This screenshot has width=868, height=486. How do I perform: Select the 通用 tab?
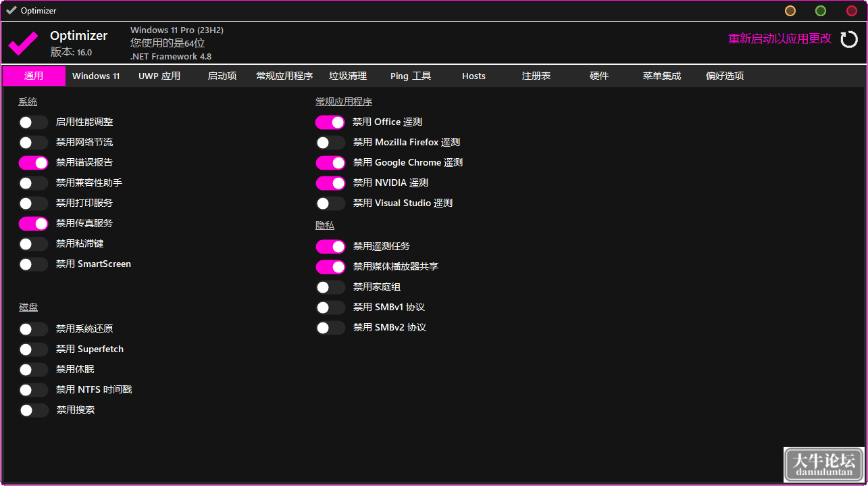coord(34,76)
